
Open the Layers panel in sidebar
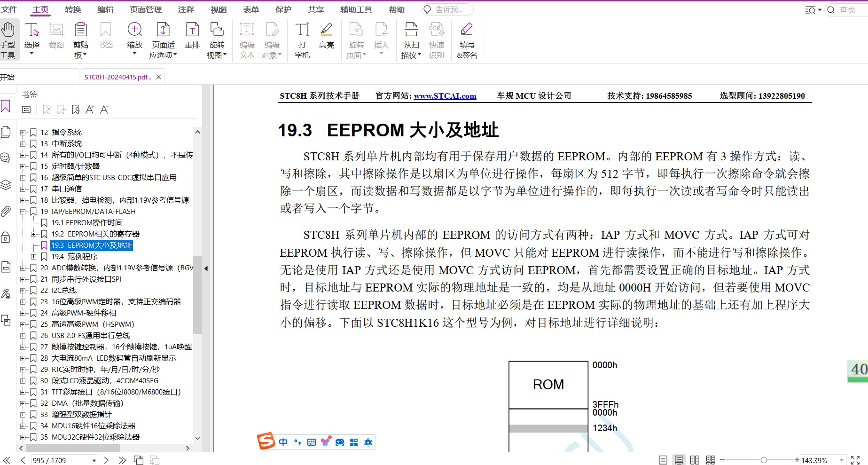point(6,184)
